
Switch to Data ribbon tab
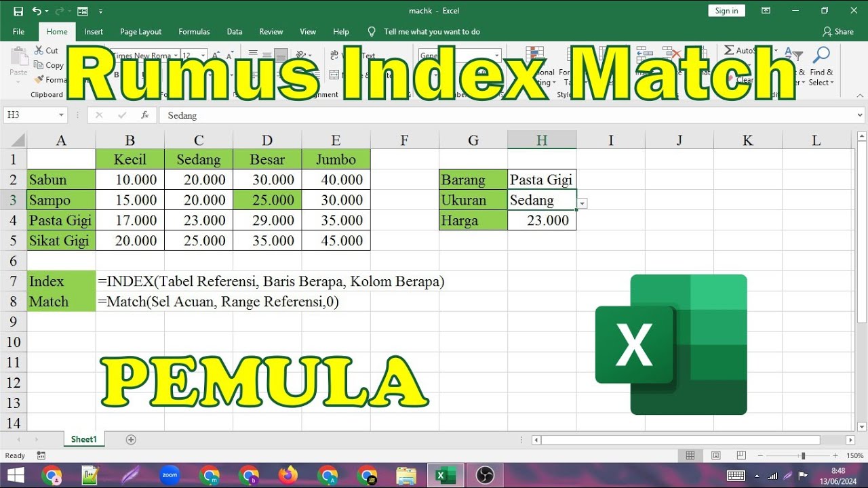(x=235, y=32)
